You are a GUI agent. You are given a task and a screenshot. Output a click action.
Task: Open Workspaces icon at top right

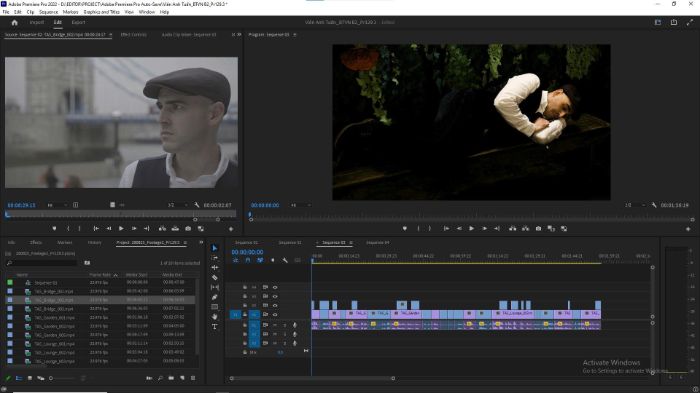658,22
